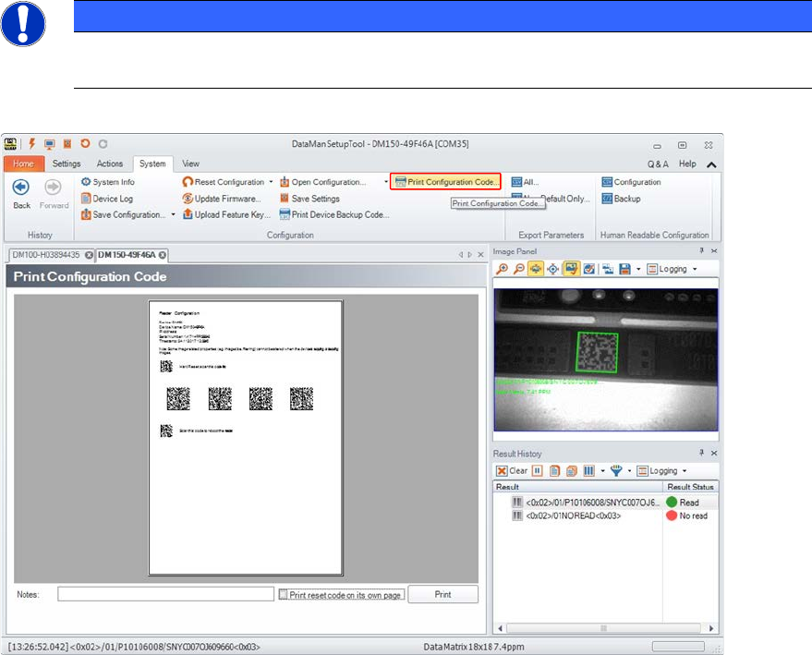
Task: Enable Print reset code on its own page
Action: coord(285,595)
